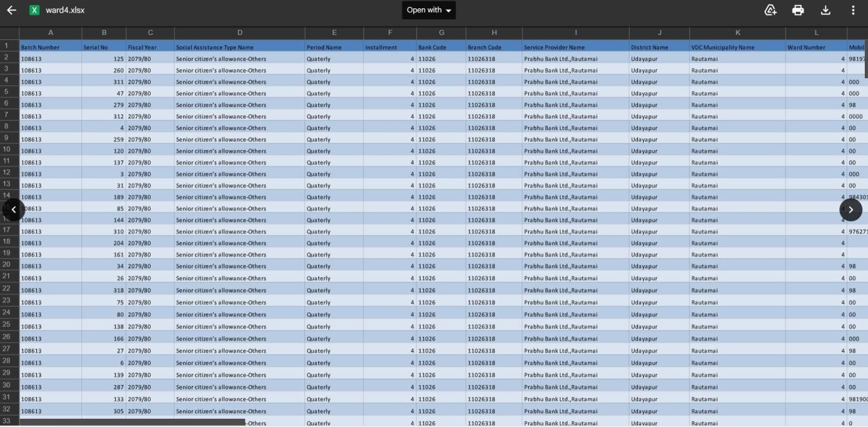Screen dimensions: 868x427
Task: Select row 2 header number
Action: click(x=6, y=57)
